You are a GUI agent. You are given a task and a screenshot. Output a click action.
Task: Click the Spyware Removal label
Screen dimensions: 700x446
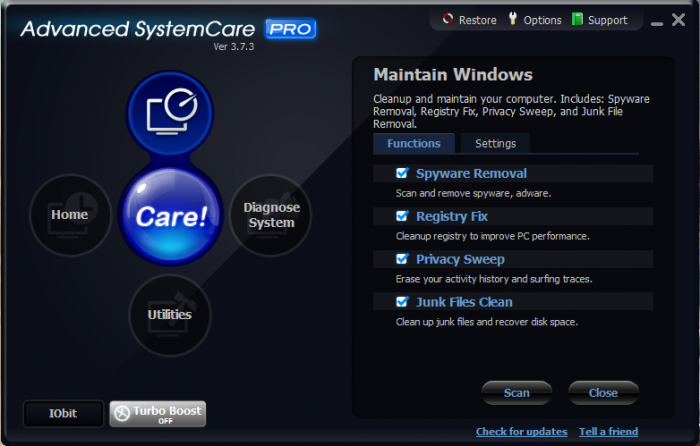tap(471, 173)
